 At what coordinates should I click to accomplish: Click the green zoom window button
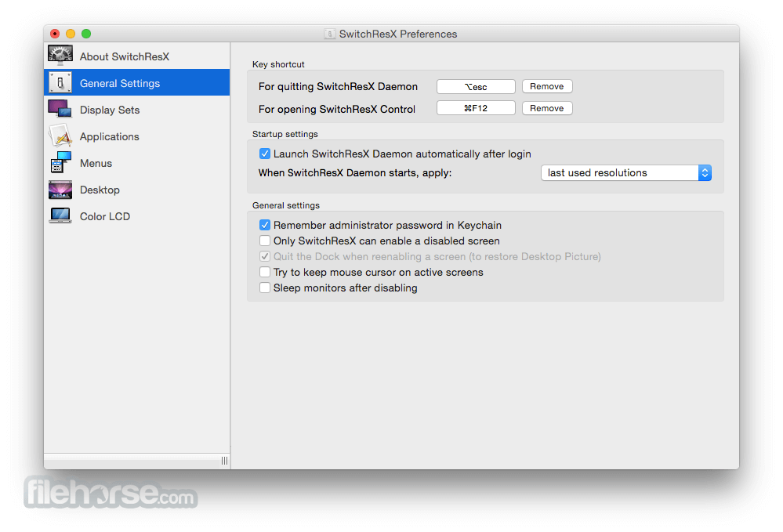point(86,34)
